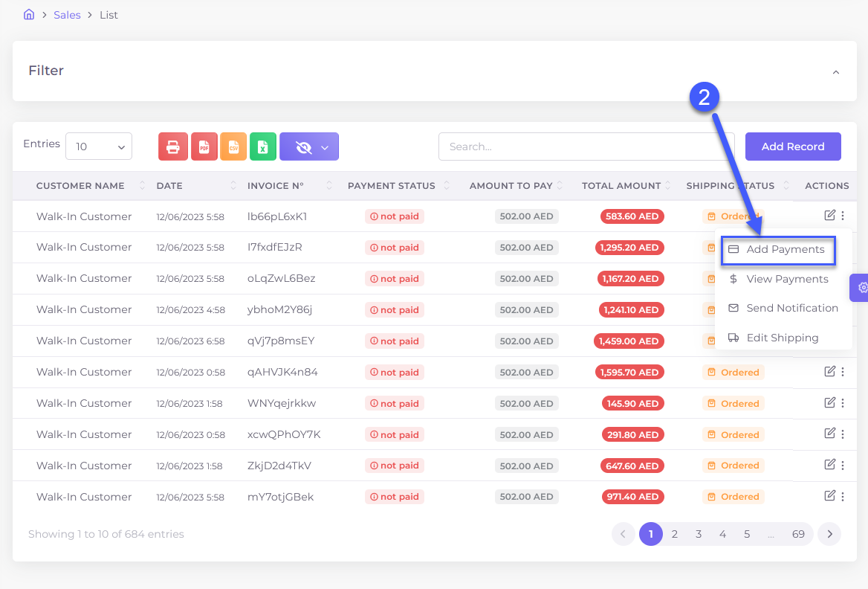Open the Entries count dropdown
The width and height of the screenshot is (868, 589).
point(99,147)
